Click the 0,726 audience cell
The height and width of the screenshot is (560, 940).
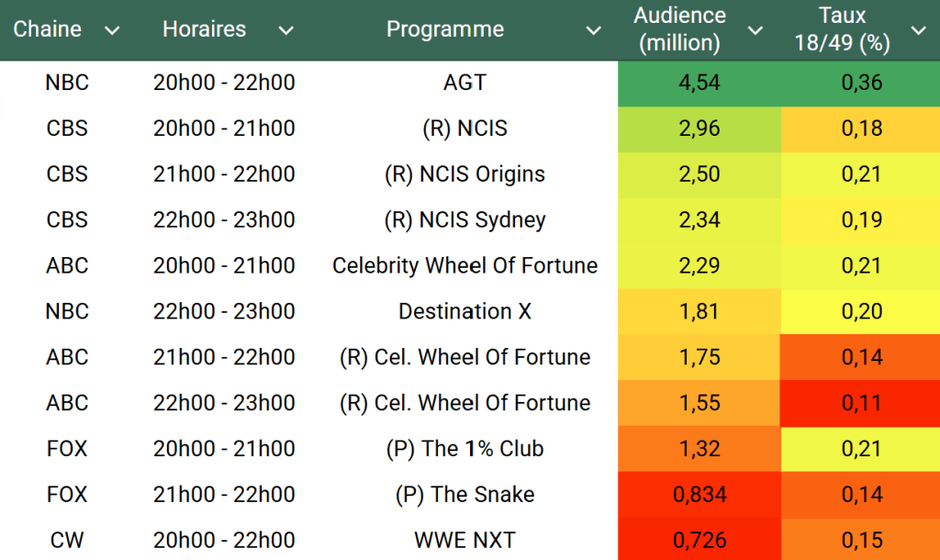[699, 540]
